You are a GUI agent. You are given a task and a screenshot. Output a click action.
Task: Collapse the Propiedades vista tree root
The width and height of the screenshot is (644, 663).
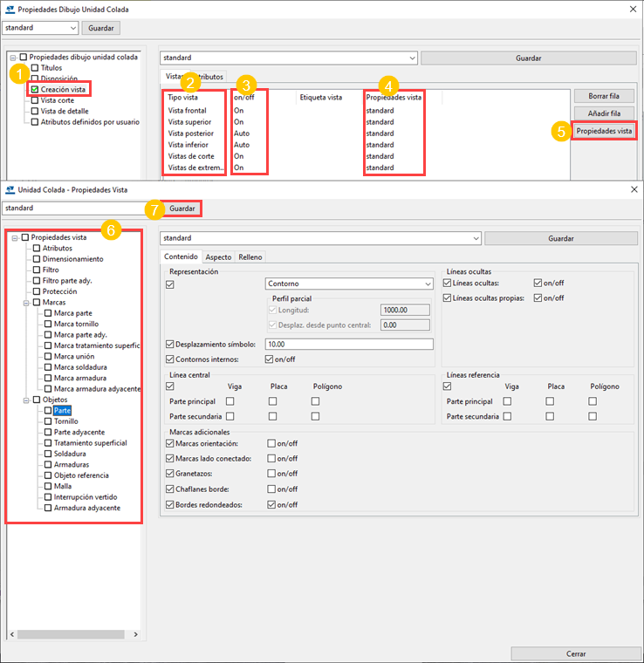point(15,238)
